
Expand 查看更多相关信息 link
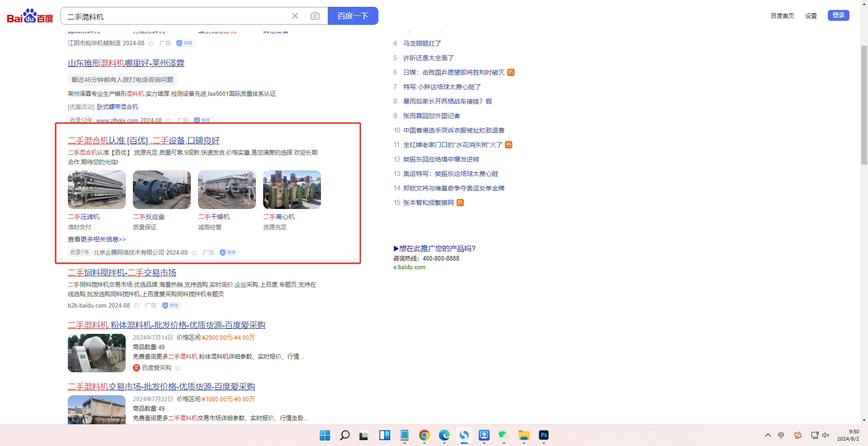pos(97,239)
